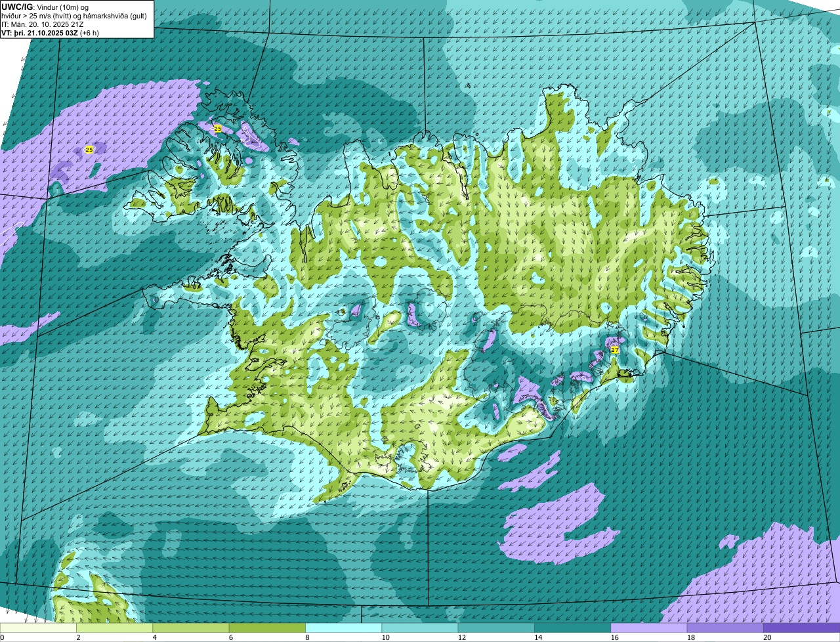Click the scale label "10"

(x=385, y=637)
